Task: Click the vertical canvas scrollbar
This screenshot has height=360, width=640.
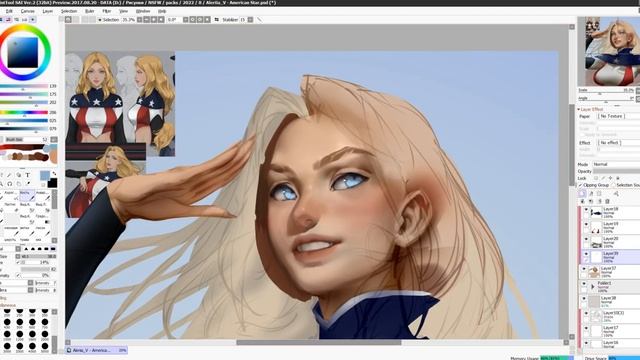Action: 572,145
